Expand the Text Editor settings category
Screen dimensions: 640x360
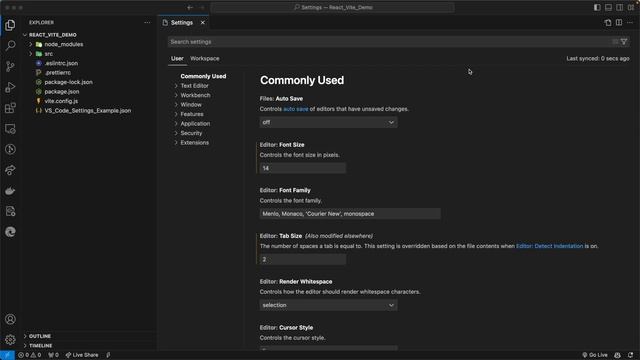click(176, 86)
